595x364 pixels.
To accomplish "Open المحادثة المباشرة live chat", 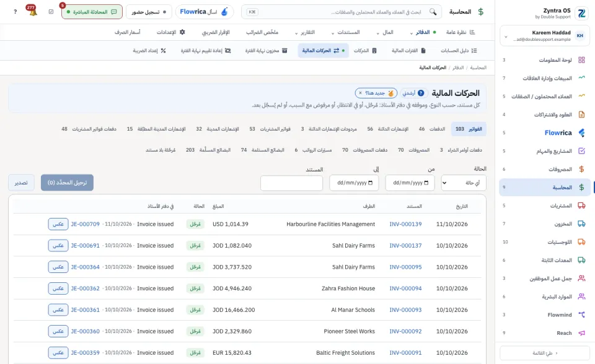I will (92, 12).
